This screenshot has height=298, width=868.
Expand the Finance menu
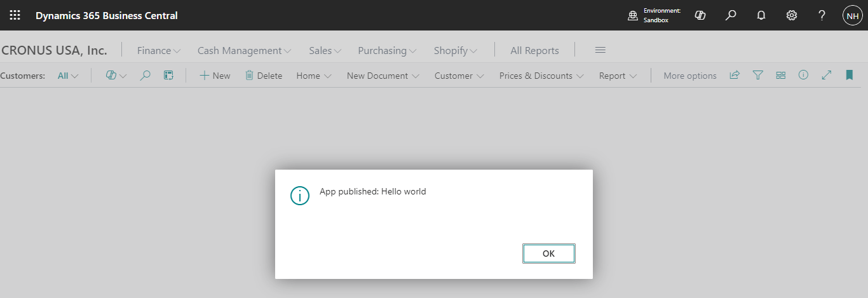[159, 50]
